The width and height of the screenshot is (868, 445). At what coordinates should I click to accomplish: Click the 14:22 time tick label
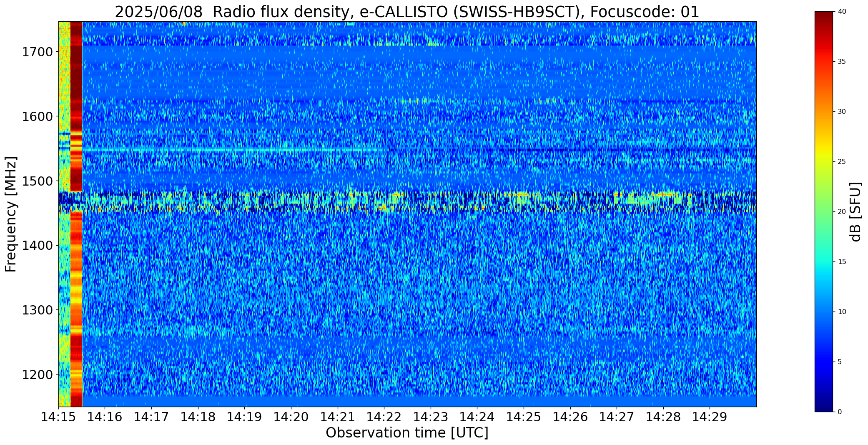(384, 417)
